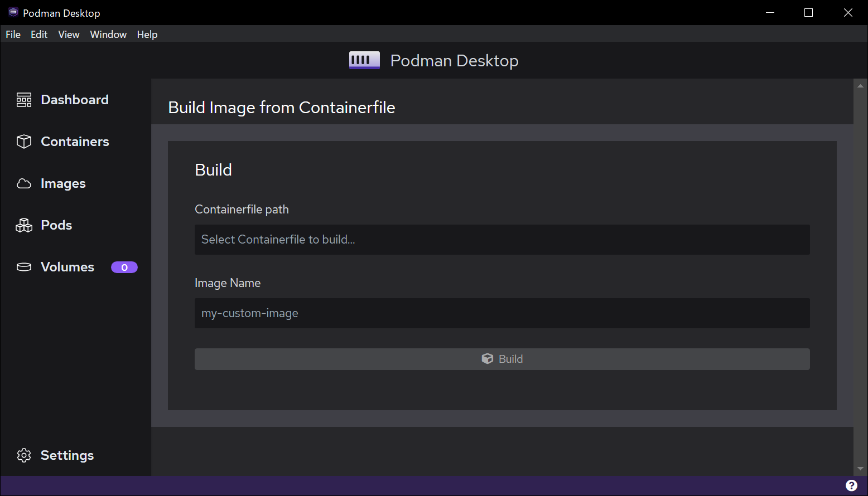Click the Containers cube icon

tap(24, 142)
